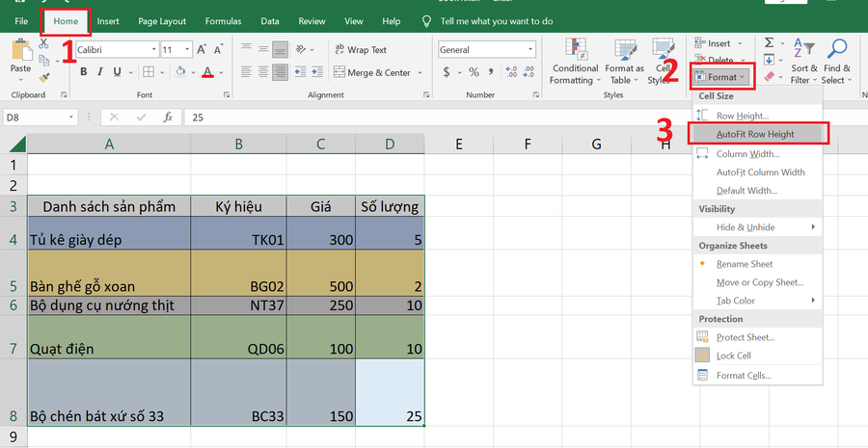Open Format as Table
Viewport: 868px width, 448px height.
point(624,62)
